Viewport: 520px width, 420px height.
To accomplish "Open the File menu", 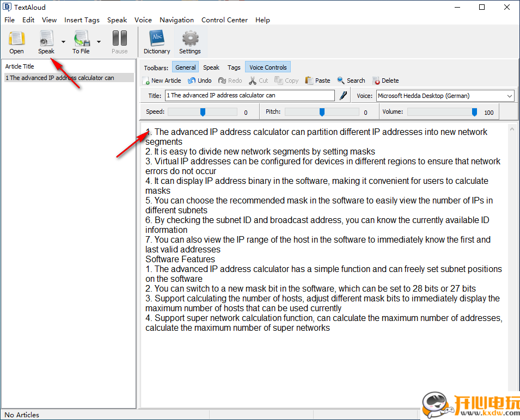I will click(x=10, y=20).
